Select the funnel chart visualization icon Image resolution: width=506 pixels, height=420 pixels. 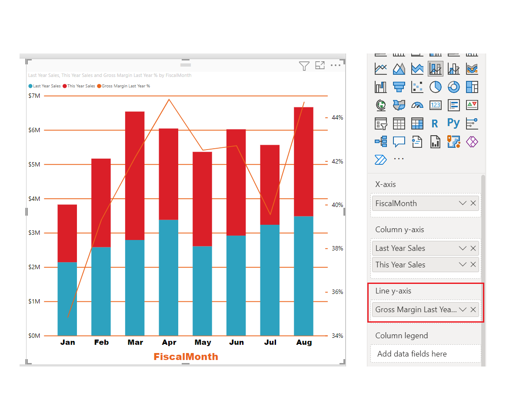(399, 87)
